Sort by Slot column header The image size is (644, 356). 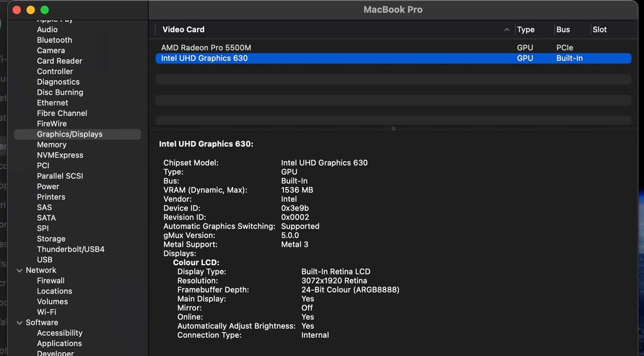tap(599, 30)
